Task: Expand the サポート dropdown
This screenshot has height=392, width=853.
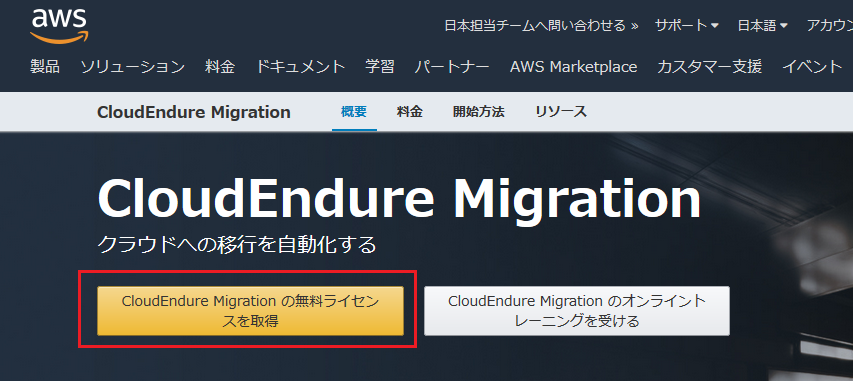Action: pyautogui.click(x=687, y=26)
